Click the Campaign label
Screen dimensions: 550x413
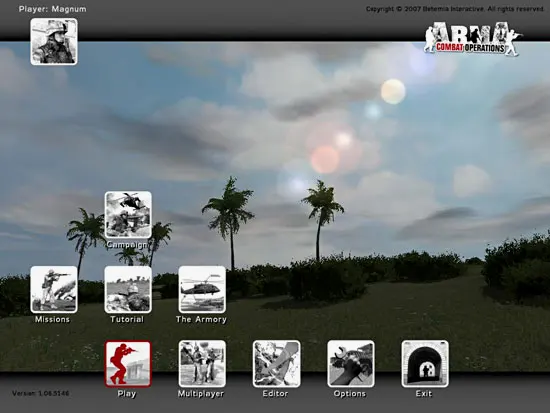click(x=127, y=245)
